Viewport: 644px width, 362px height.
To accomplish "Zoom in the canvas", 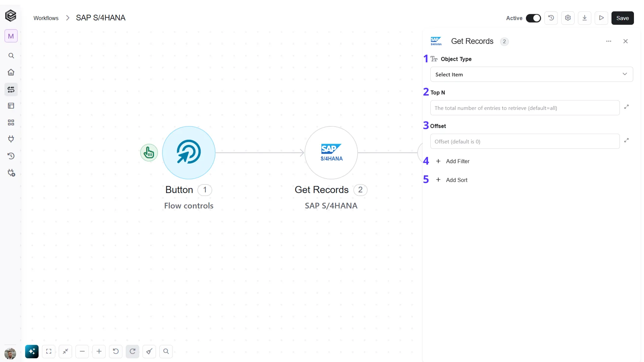I will click(99, 352).
